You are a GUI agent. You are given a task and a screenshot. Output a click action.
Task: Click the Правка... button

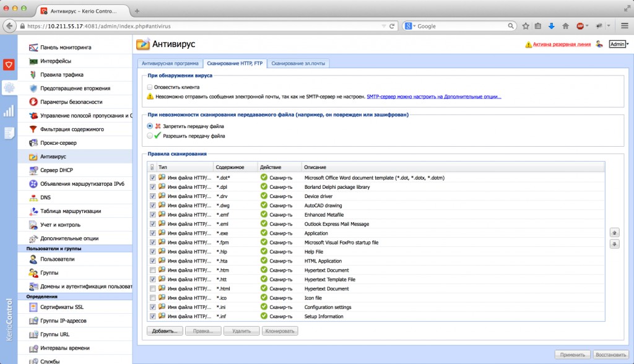click(x=203, y=331)
